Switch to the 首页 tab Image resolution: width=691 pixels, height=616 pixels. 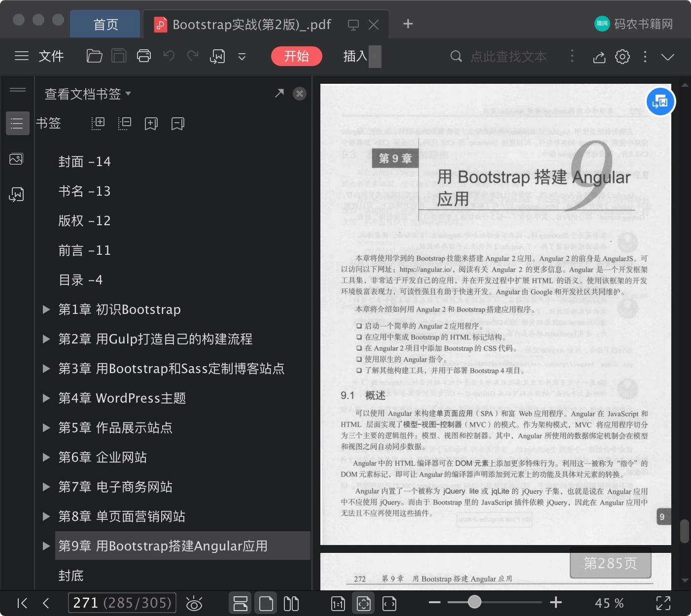click(105, 24)
